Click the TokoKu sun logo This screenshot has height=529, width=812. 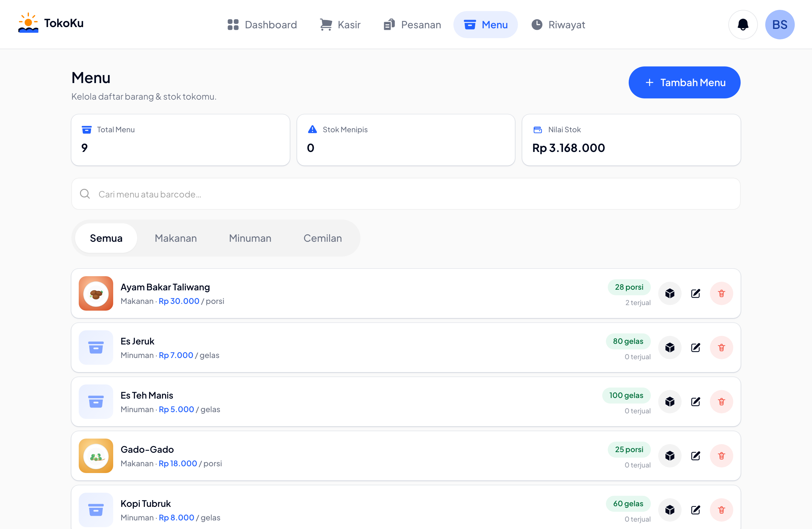click(x=28, y=23)
